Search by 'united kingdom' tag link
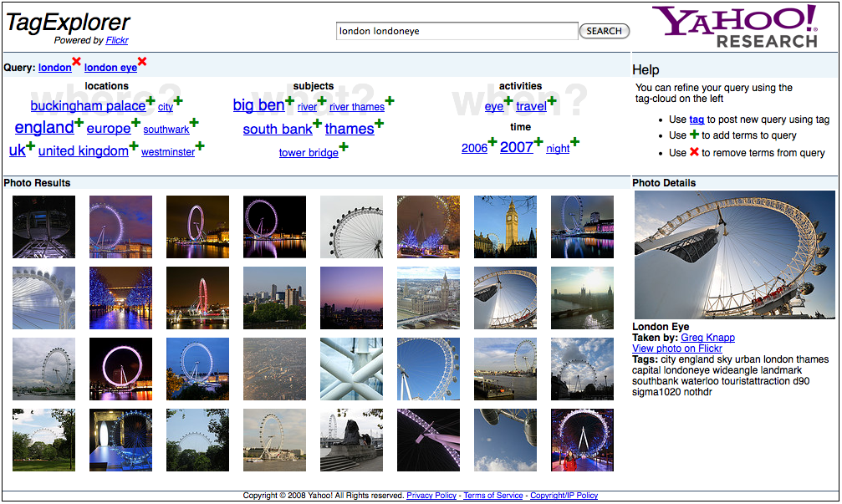The image size is (842, 504). click(84, 151)
